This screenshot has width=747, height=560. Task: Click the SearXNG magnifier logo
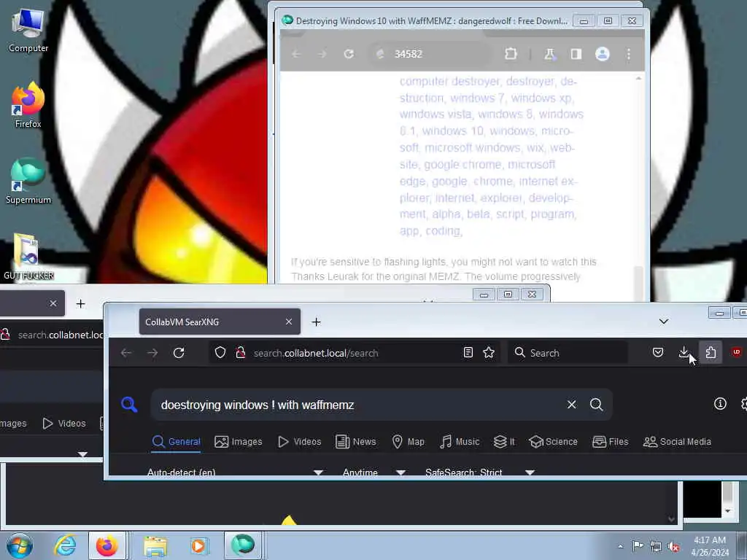129,405
